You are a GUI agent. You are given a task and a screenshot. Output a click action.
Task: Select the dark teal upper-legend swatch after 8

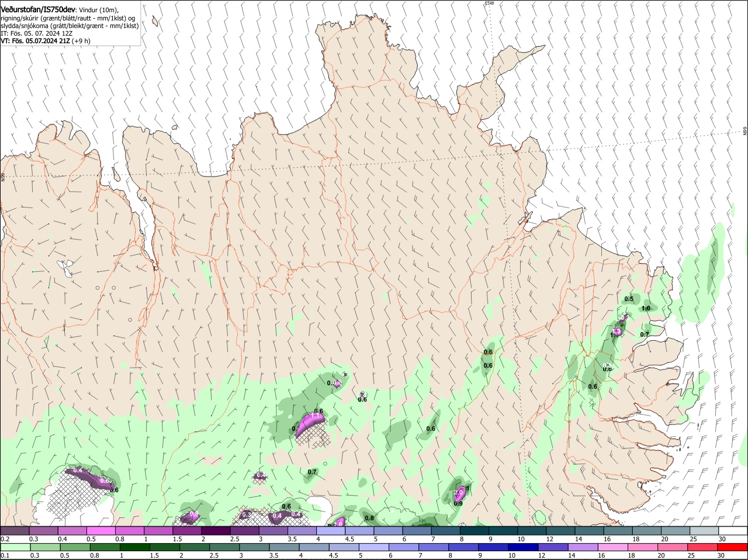point(475,530)
